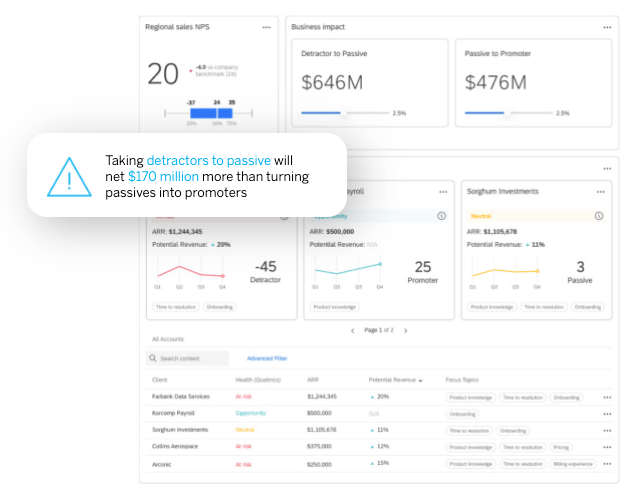Click the Neutral status in Sorghum row

[245, 430]
